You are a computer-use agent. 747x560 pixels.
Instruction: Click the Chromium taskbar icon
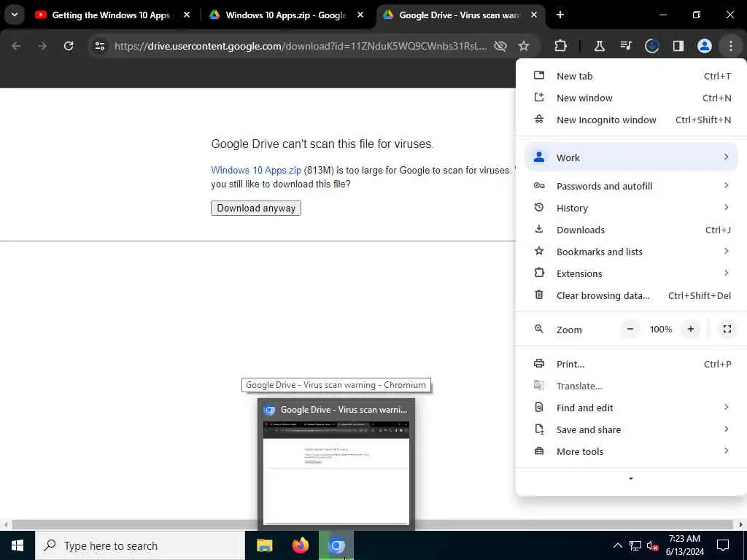[336, 545]
